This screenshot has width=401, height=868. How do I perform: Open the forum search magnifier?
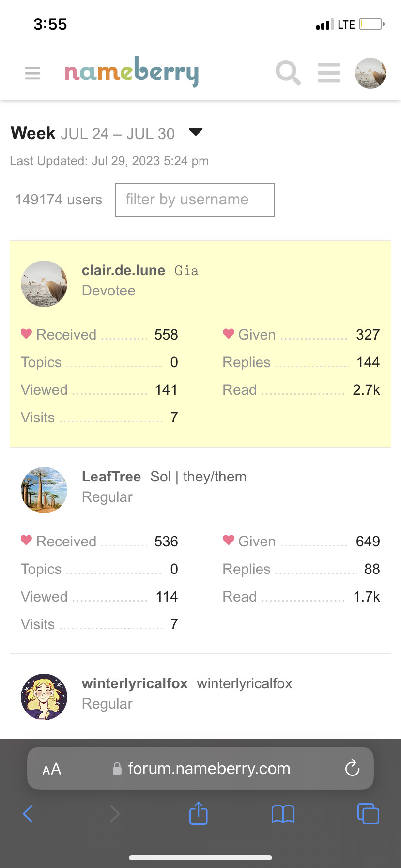[x=288, y=73]
